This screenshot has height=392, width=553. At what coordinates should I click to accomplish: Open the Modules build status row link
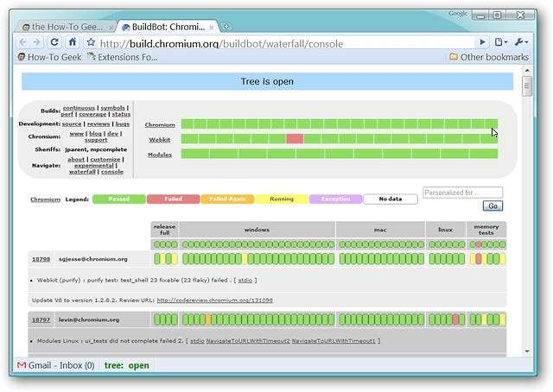coord(160,155)
